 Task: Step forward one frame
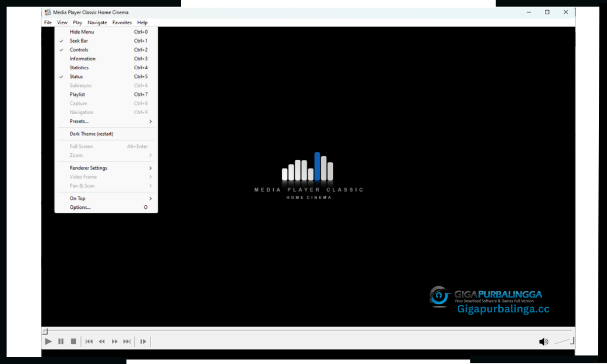[143, 342]
